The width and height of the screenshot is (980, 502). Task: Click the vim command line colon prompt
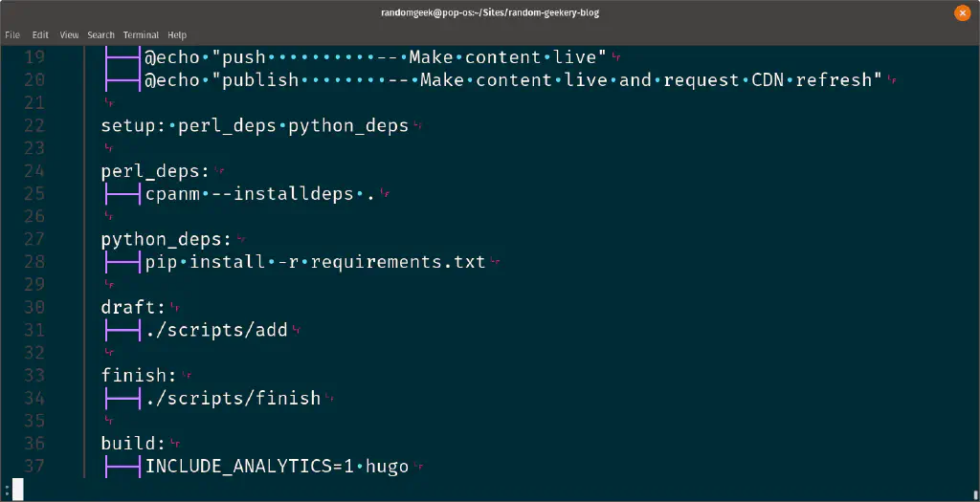click(x=7, y=490)
